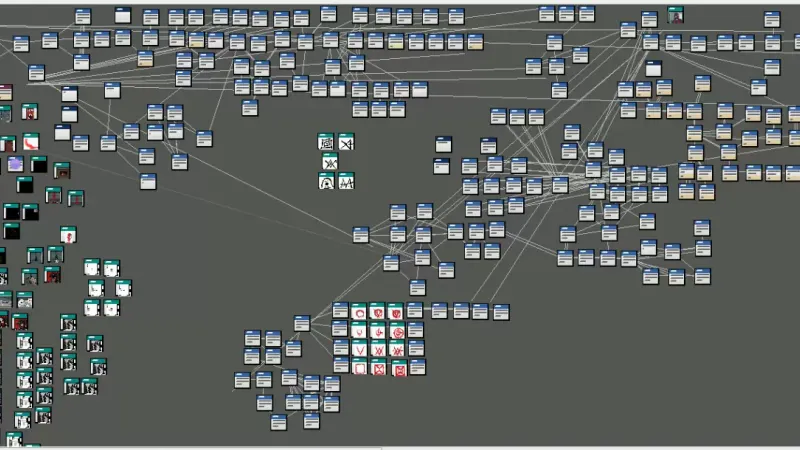Screen dimensions: 800x450
Task: Select the middle icon of black-and-white cluster
Action: (x=330, y=162)
